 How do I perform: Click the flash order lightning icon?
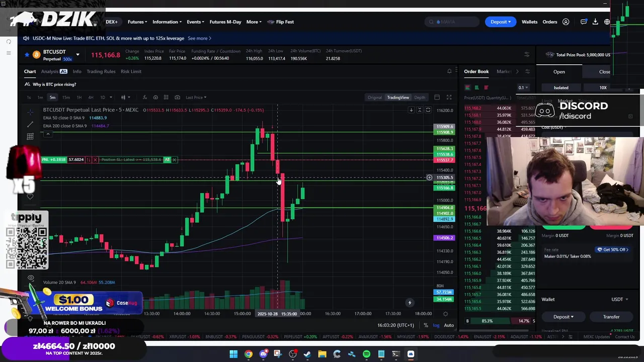click(x=410, y=303)
